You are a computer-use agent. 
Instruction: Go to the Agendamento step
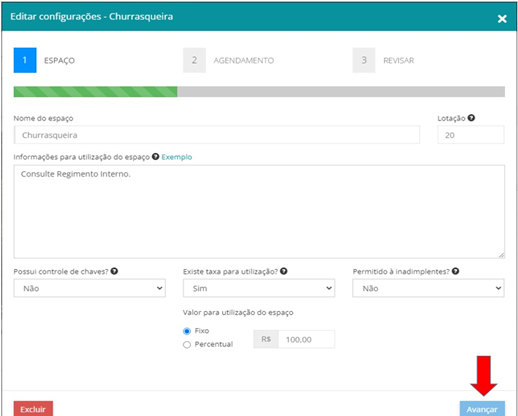tap(244, 60)
